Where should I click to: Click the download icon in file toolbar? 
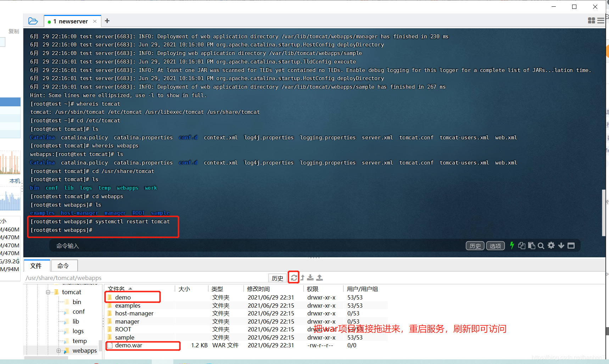click(x=311, y=278)
